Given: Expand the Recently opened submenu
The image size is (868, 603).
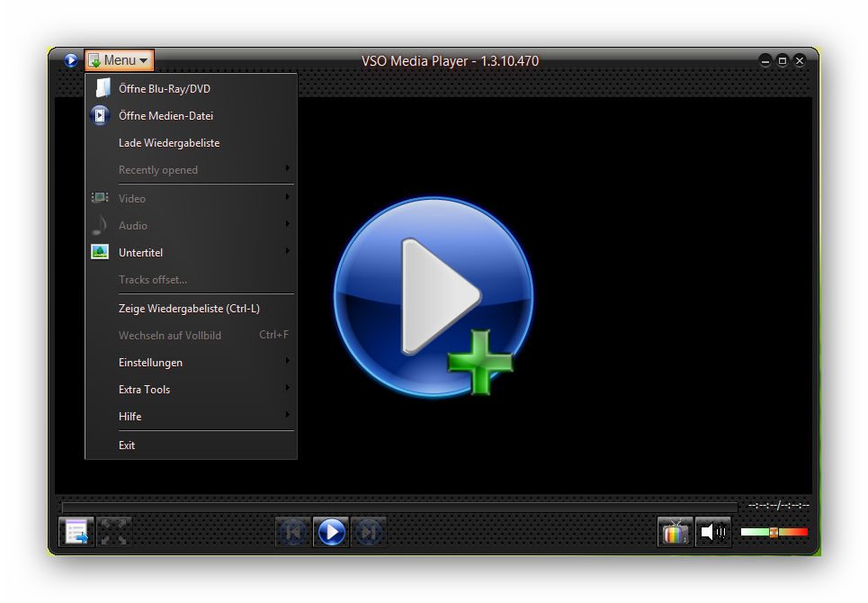Looking at the screenshot, I should tap(191, 169).
